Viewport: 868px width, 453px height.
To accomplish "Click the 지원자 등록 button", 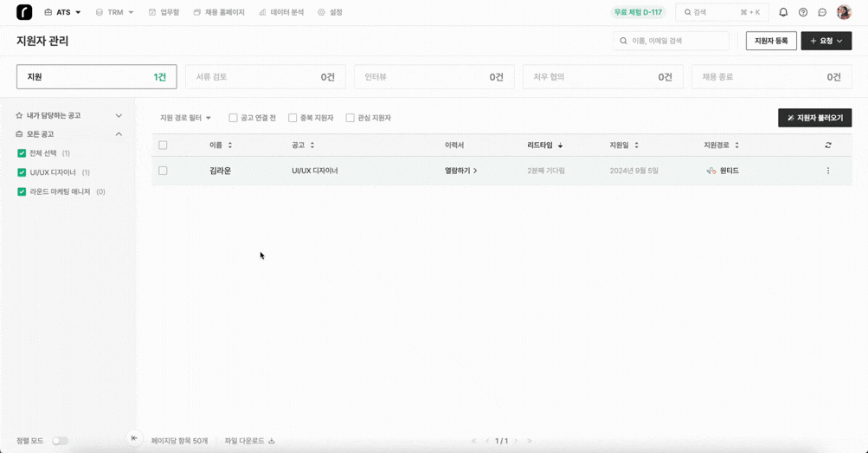I will [x=770, y=41].
